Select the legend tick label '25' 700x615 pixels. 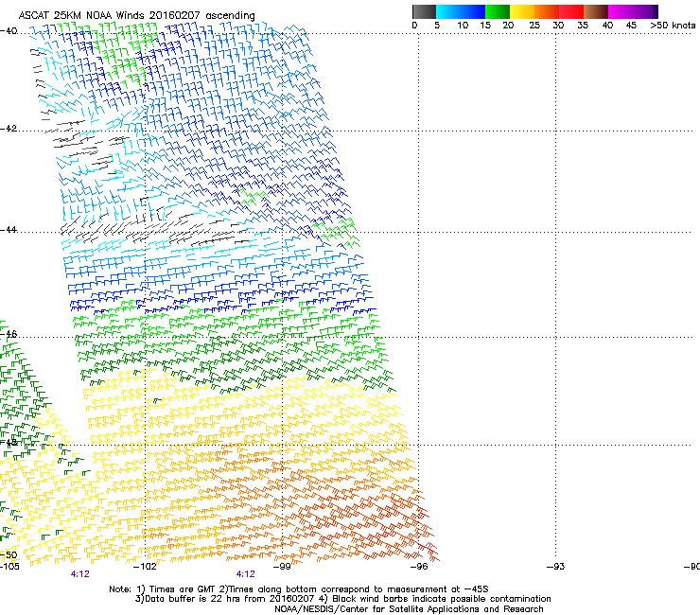click(x=534, y=25)
